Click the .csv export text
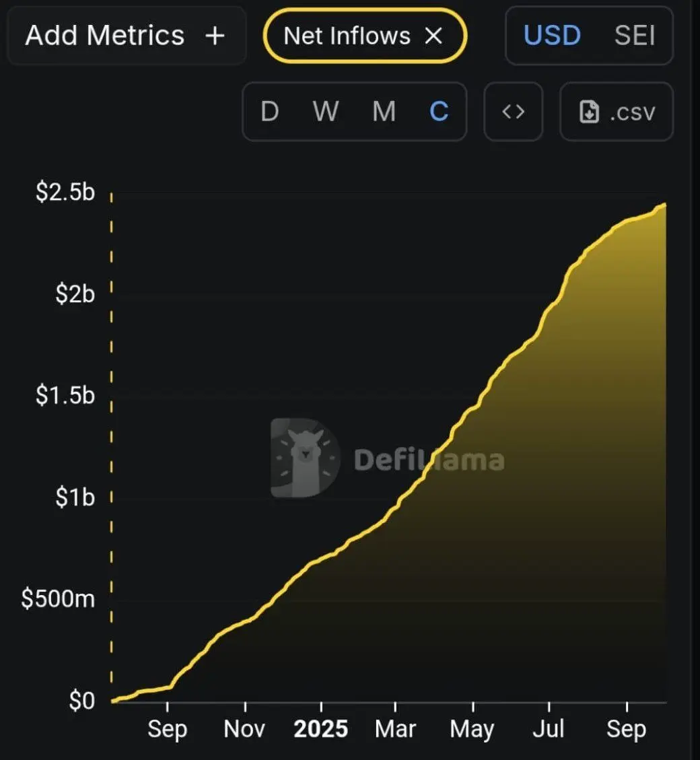700x760 pixels. [x=632, y=112]
